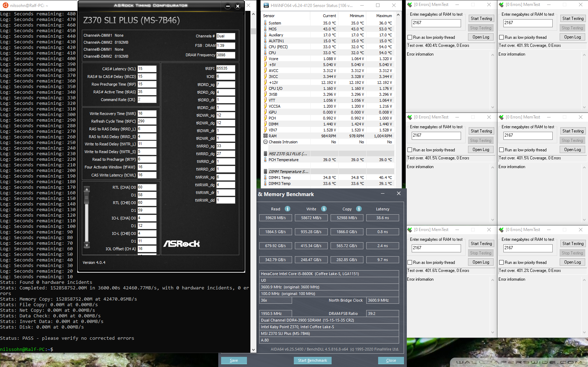Viewport: 588px width, 367px height.
Task: Click the Current column header in HWiNFO
Action: click(330, 16)
